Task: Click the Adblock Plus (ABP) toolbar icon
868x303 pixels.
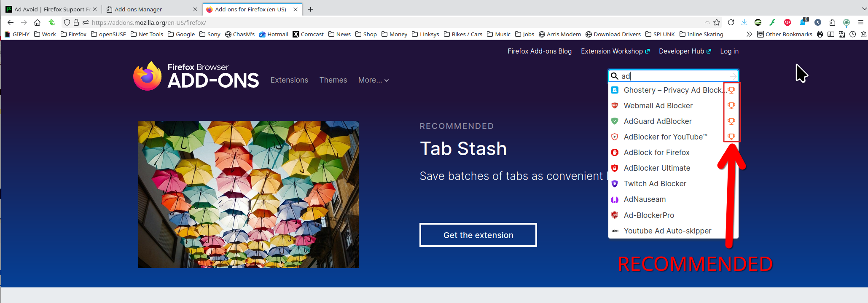Action: pyautogui.click(x=787, y=22)
